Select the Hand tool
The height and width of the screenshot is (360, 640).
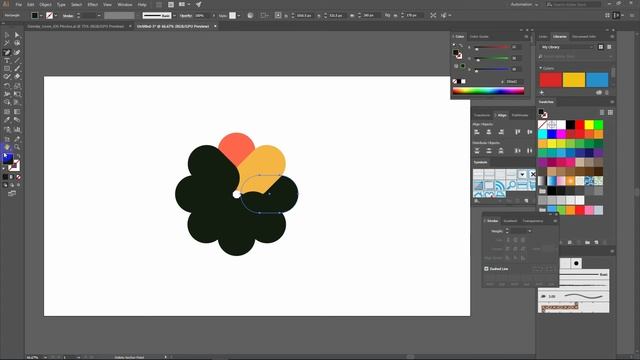pyautogui.click(x=7, y=147)
